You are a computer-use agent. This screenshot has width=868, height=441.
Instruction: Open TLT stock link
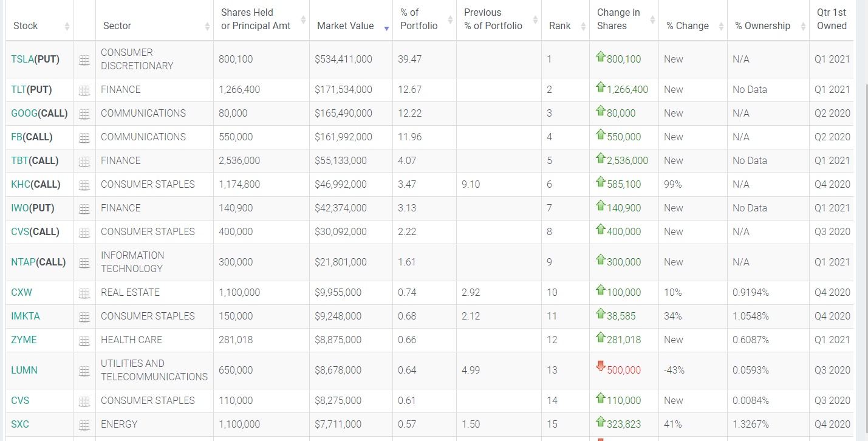[19, 90]
